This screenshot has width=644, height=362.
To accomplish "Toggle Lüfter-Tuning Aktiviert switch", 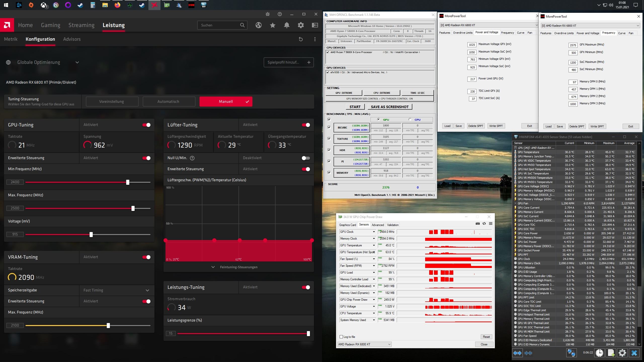I will coord(306,125).
